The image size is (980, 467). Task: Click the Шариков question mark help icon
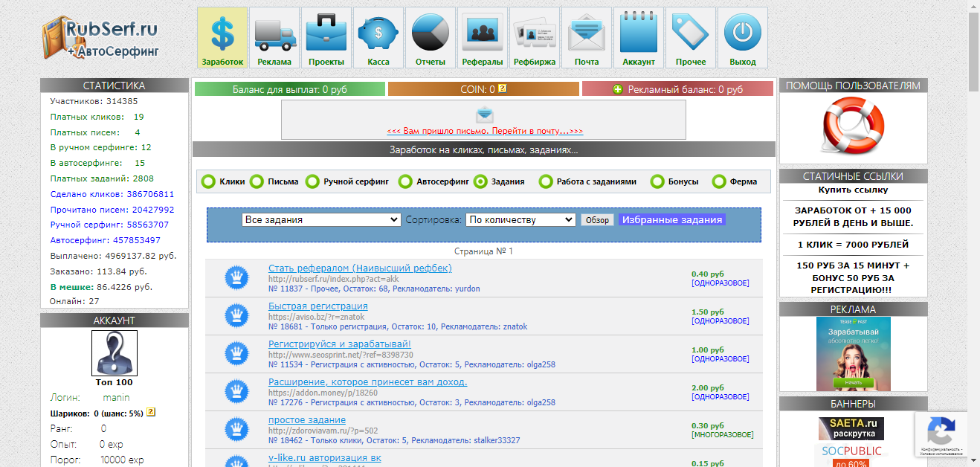(x=151, y=412)
